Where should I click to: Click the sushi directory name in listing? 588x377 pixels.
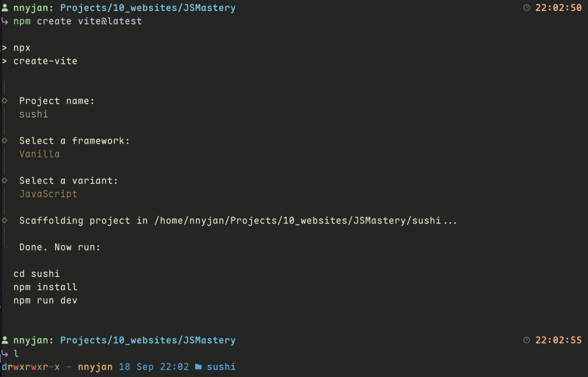tap(221, 367)
